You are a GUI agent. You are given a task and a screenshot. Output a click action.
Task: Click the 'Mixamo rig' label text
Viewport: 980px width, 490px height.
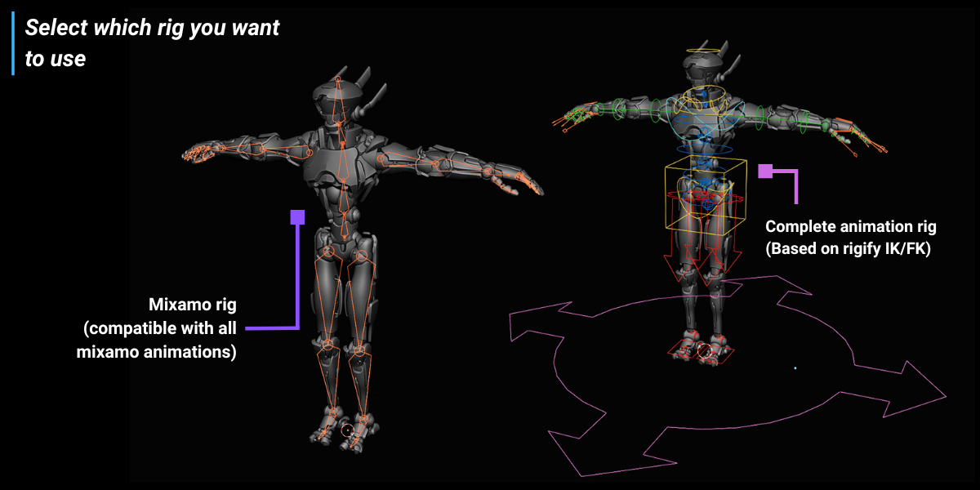[x=193, y=305]
